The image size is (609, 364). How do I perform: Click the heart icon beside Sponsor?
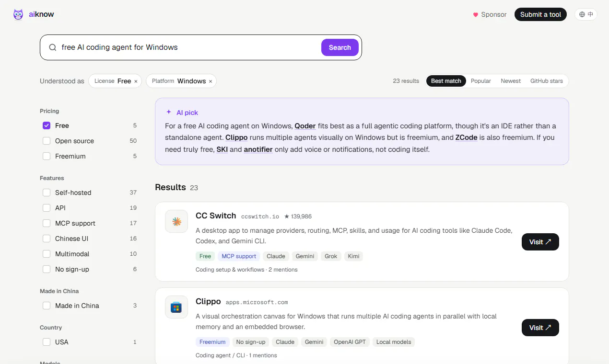point(476,15)
